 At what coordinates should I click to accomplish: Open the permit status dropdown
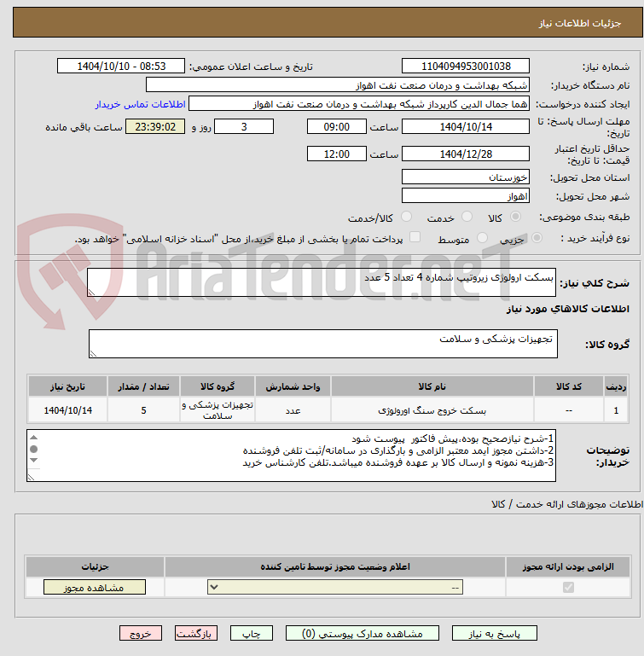point(335,588)
